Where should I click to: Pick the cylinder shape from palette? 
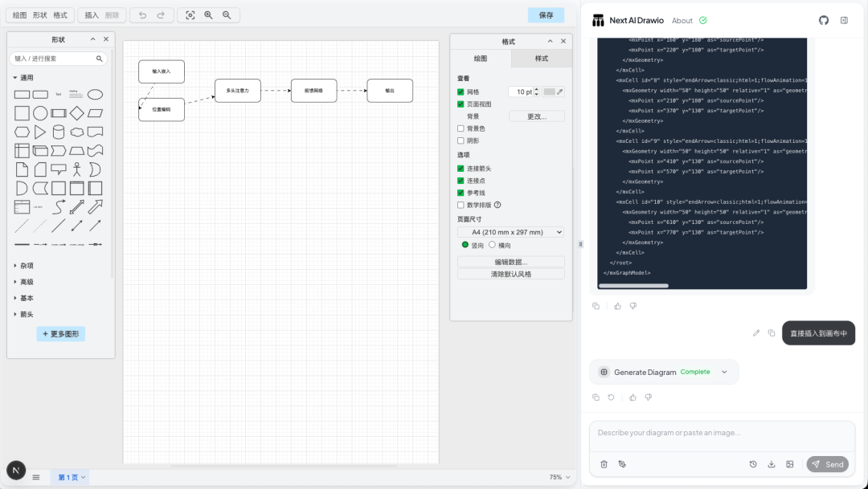[59, 132]
